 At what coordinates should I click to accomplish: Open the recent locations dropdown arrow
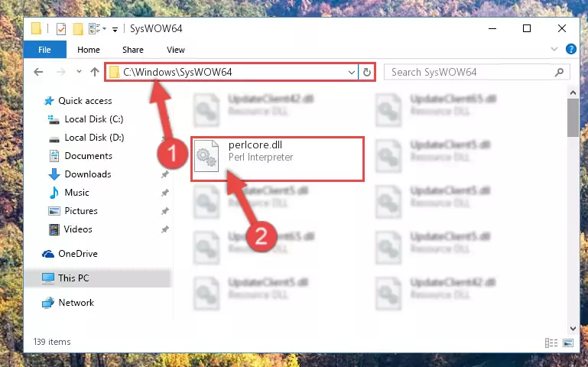tap(79, 72)
